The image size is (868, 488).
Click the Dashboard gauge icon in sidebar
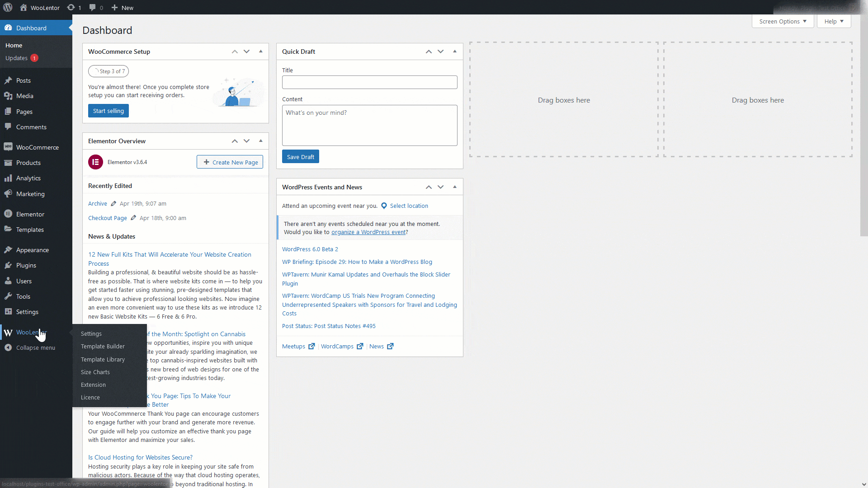8,28
